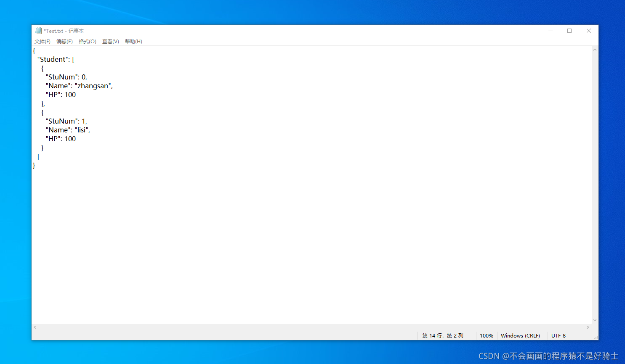Click the left arrow on the horizontal scrollbar

pos(35,327)
